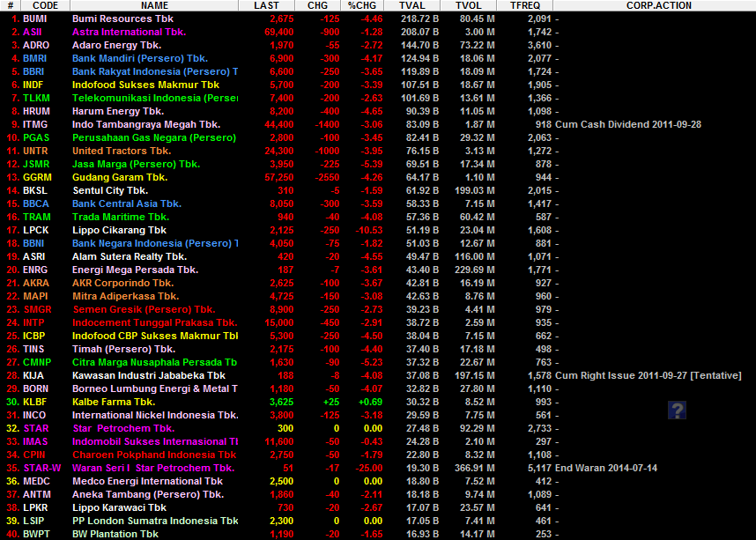The height and width of the screenshot is (540, 756).
Task: Select stock code PGAS
Action: tap(36, 137)
